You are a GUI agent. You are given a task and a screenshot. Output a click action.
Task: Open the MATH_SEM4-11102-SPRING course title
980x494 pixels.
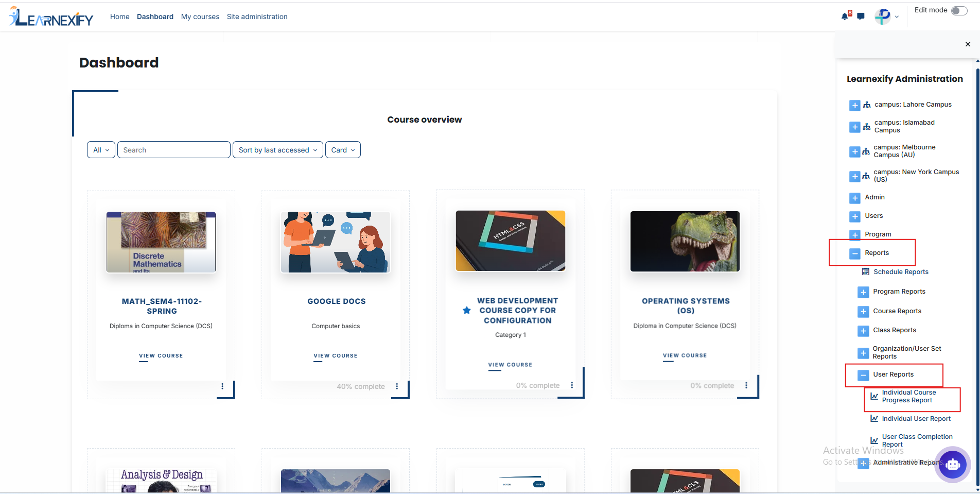tap(162, 306)
